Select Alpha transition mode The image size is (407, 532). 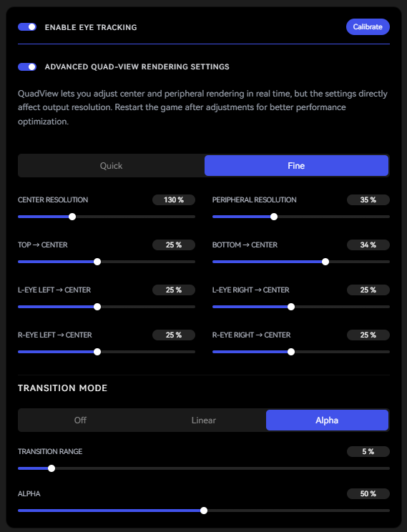click(327, 420)
